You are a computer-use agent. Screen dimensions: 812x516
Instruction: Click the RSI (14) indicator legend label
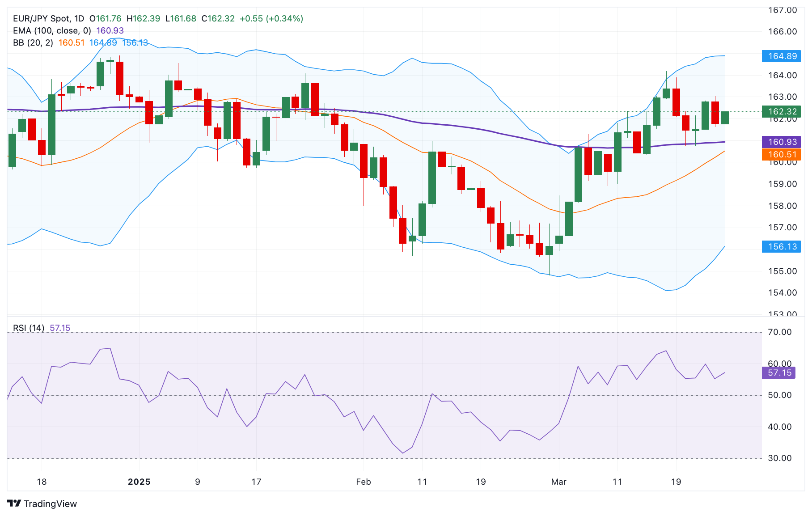tap(29, 328)
